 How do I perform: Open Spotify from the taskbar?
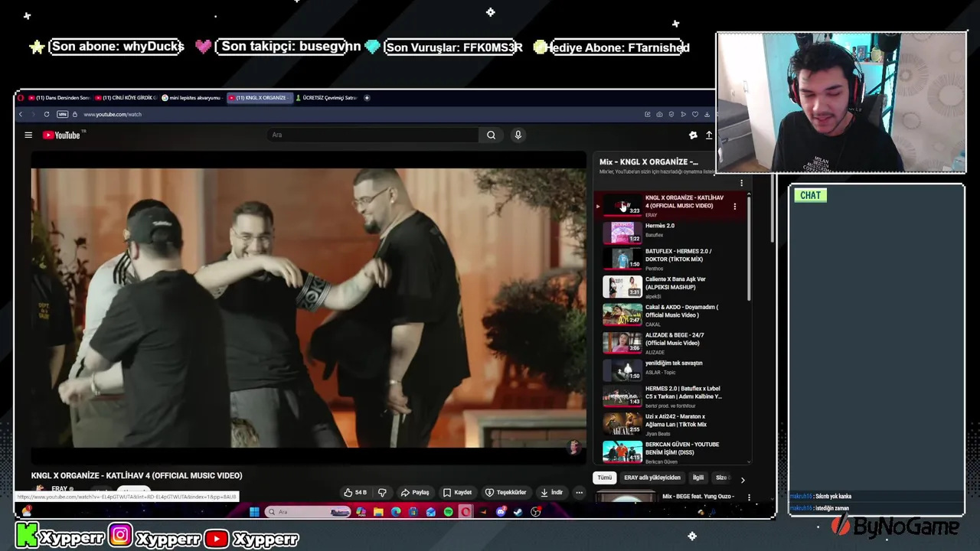449,512
